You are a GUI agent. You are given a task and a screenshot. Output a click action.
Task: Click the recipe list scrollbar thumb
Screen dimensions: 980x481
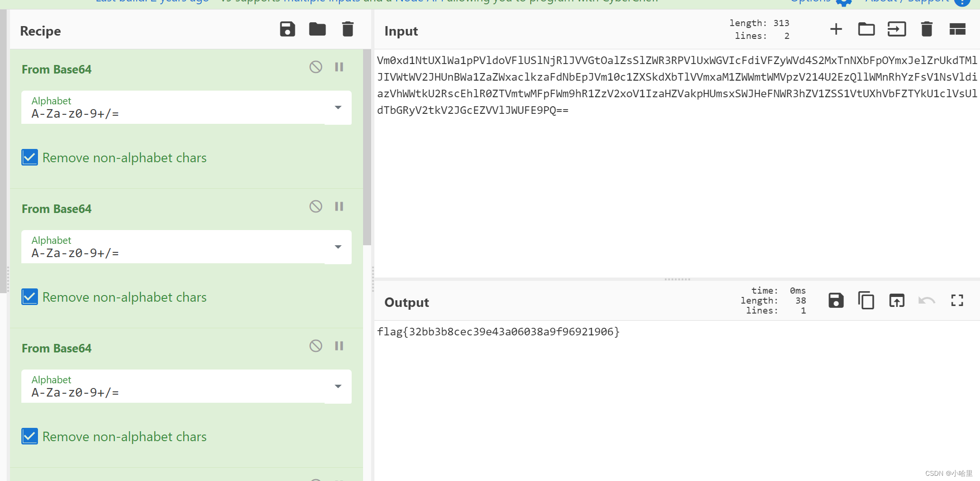[x=367, y=147]
